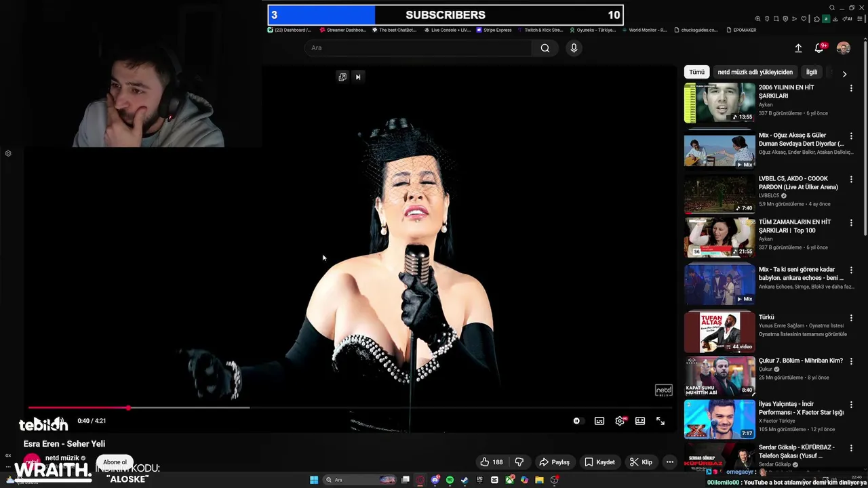The width and height of the screenshot is (868, 488).
Task: Click the Kaydet save button
Action: click(x=599, y=462)
